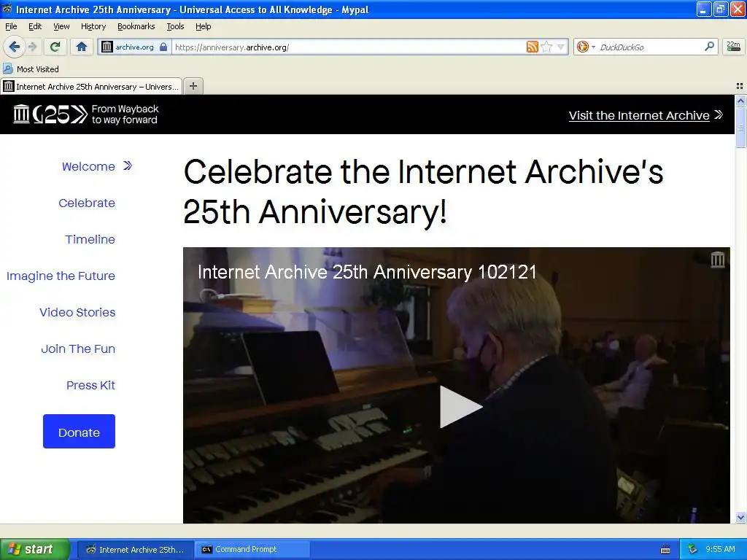
Task: Open the History menu
Action: [93, 26]
